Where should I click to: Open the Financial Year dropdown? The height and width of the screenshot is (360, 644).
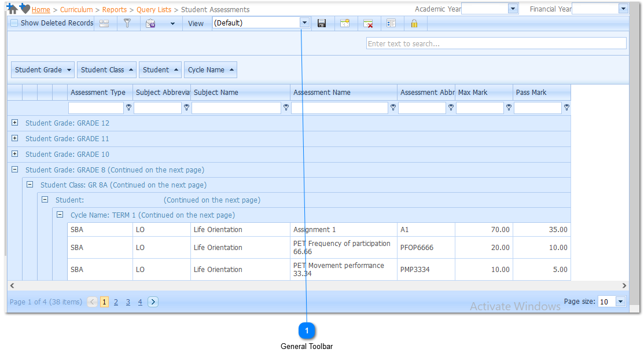click(623, 9)
